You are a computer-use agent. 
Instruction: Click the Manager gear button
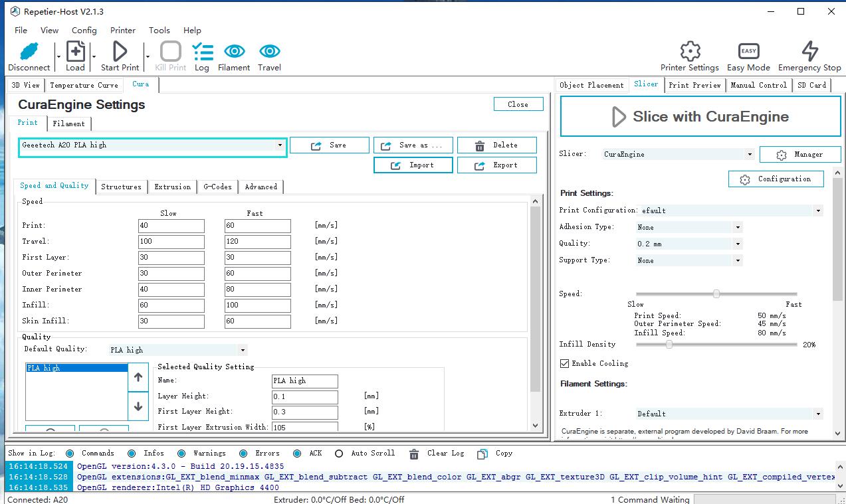point(800,154)
